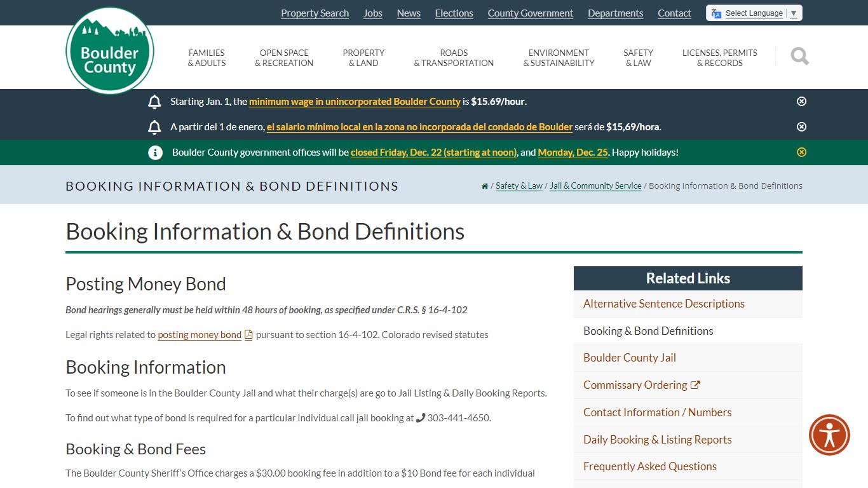
Task: Click the News link in top bar
Action: coord(409,13)
